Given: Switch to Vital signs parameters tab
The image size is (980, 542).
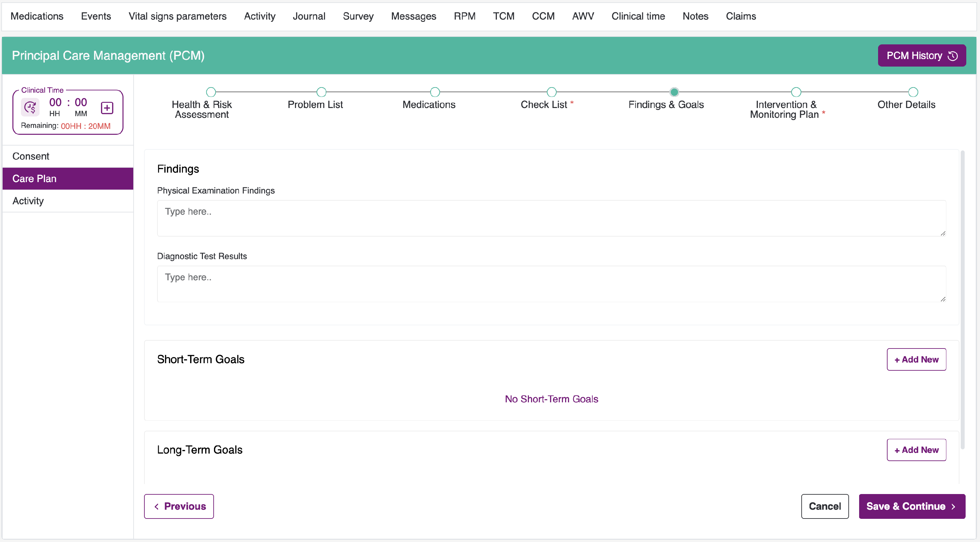Looking at the screenshot, I should [177, 16].
